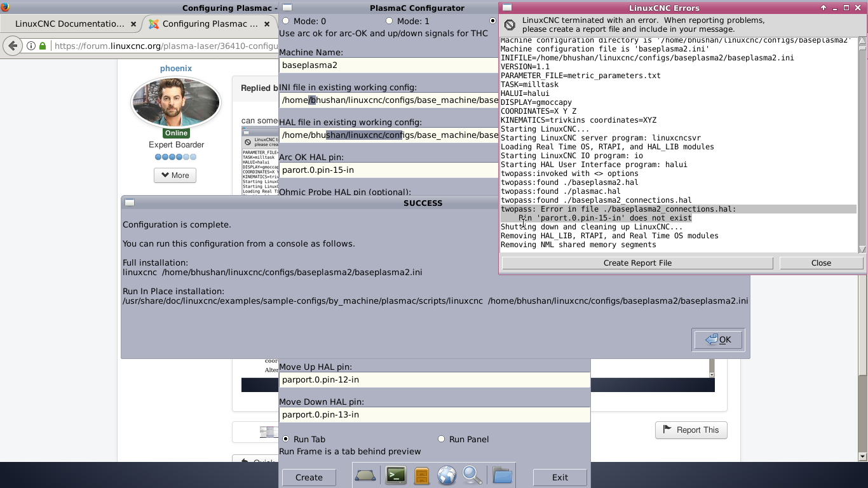The width and height of the screenshot is (868, 488).
Task: Click the Arc OK HAL pin field
Action: tap(389, 170)
